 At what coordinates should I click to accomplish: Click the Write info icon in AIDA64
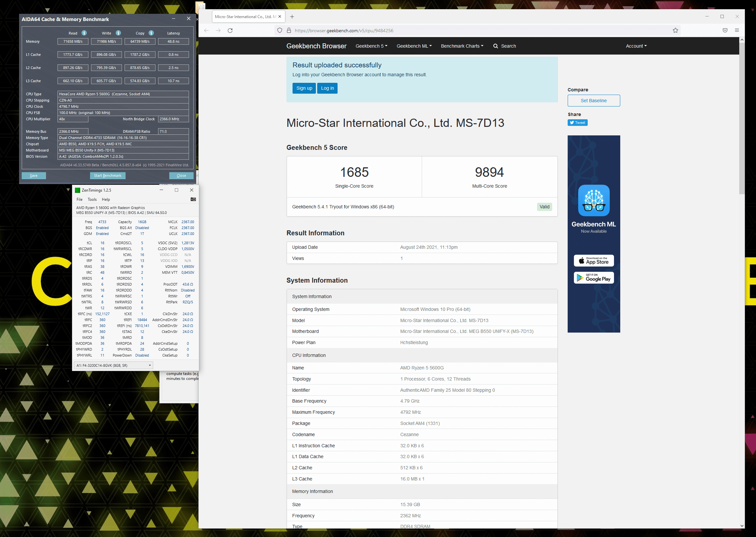coord(118,33)
